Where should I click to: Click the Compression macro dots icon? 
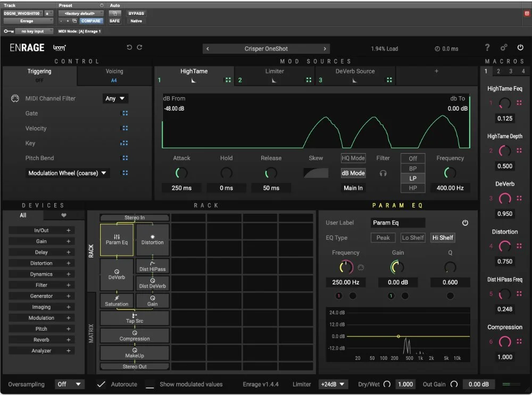click(x=519, y=341)
